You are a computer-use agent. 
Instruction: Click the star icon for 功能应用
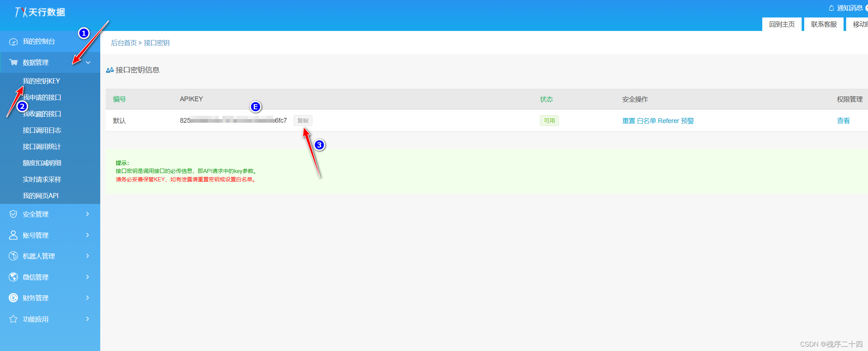click(x=13, y=319)
